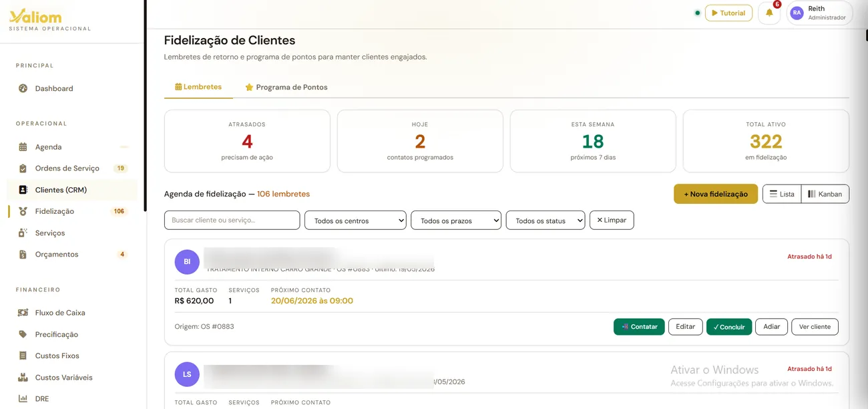Click the Serviços spray icon
The height and width of the screenshot is (409, 868).
tap(23, 233)
